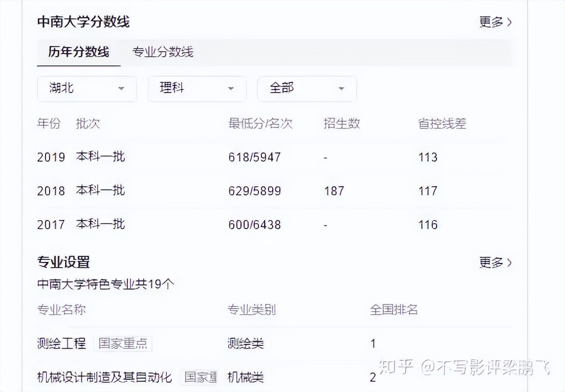
Task: Click the 批次 column header
Action: 88,123
